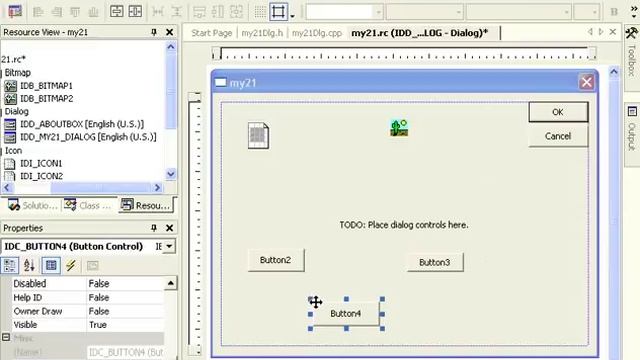
Task: Click the Align Lefts toolbar icon
Action: coord(38,11)
